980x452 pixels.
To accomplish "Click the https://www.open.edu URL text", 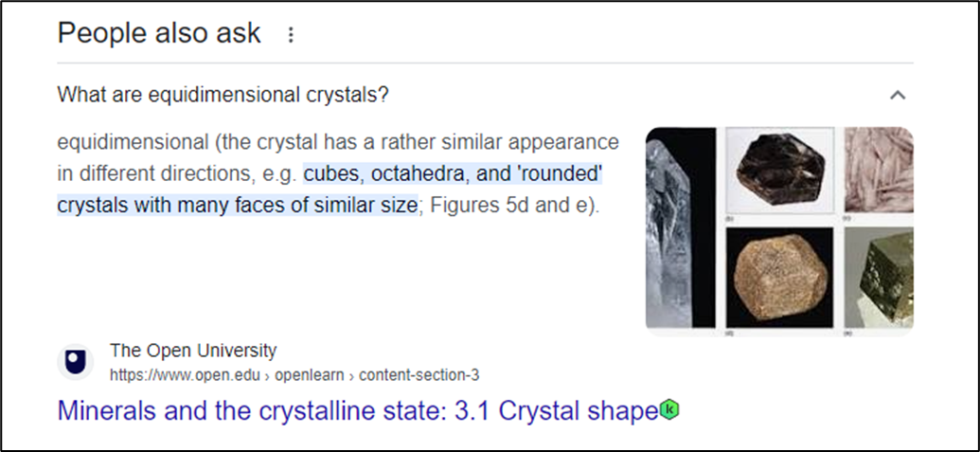I will (184, 374).
